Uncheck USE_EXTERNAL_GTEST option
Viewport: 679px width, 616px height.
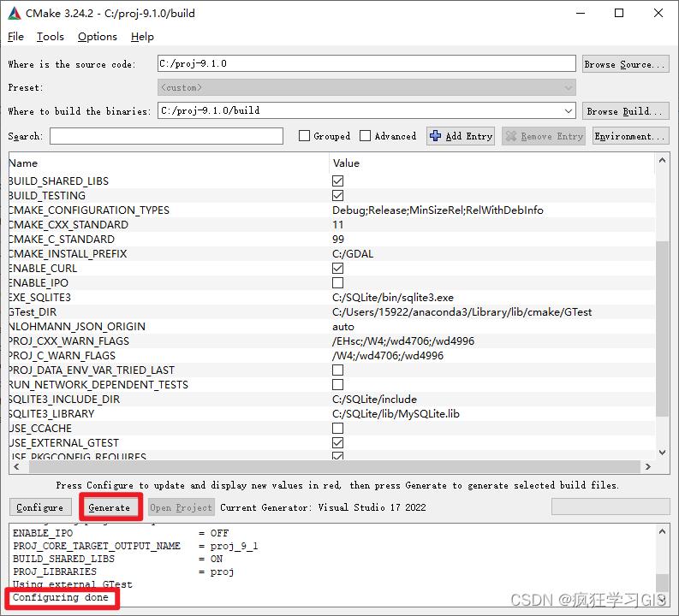coord(337,443)
